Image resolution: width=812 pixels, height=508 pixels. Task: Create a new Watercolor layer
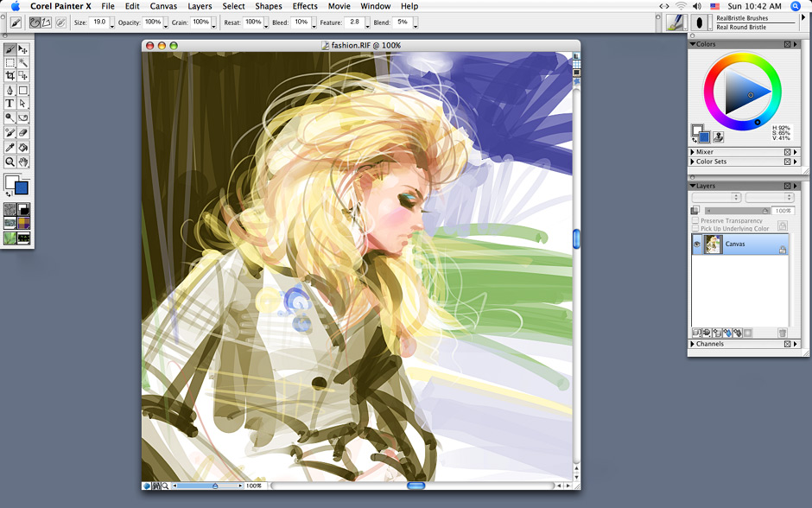point(727,333)
